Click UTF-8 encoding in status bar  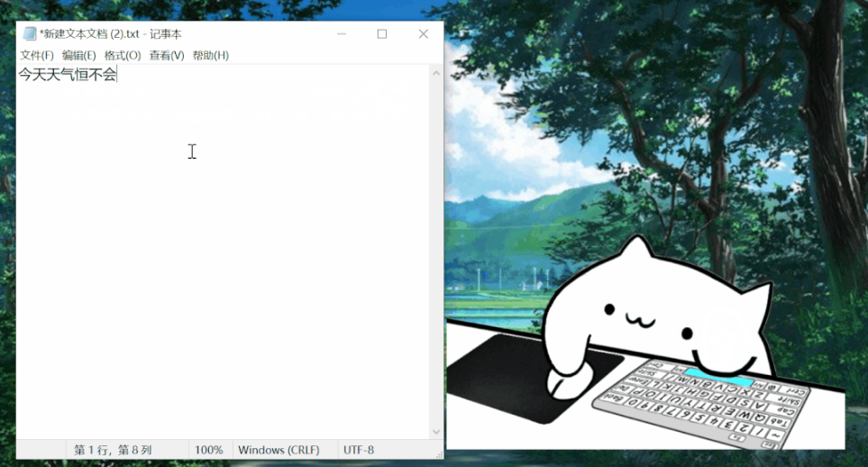(358, 450)
